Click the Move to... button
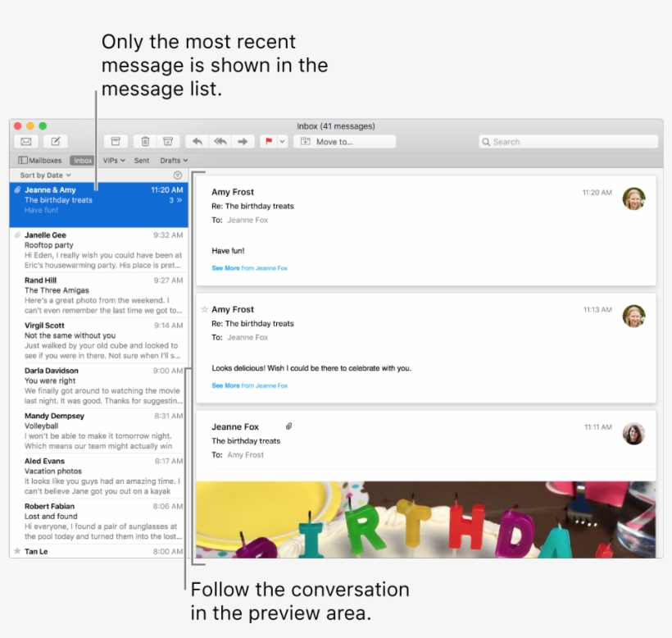 point(344,141)
